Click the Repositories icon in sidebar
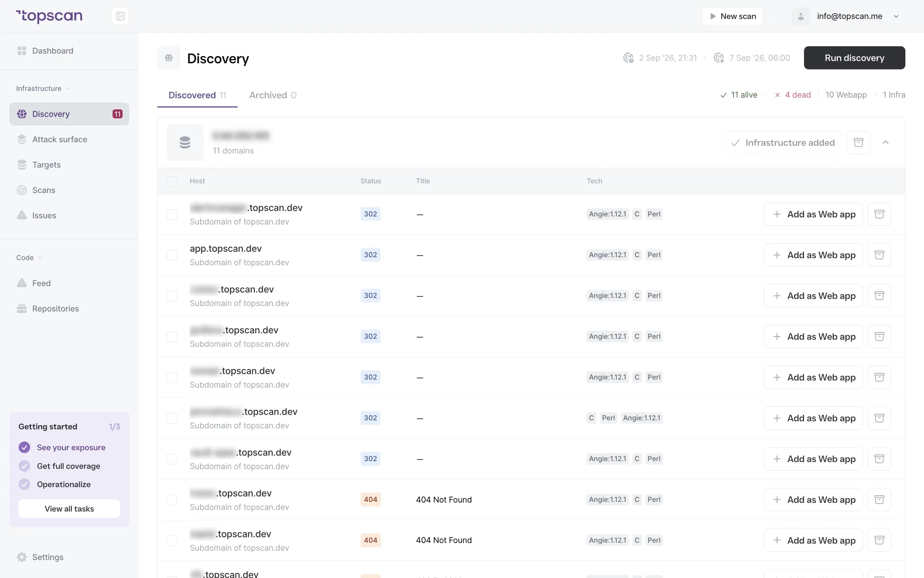Viewport: 924px width, 578px height. pos(22,309)
